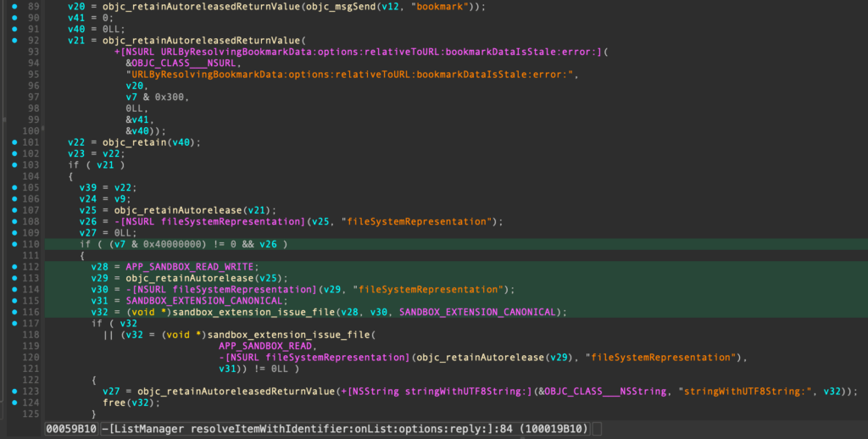Click SANDBOX_EXTENSION_CANONICAL on line 115
The height and width of the screenshot is (439, 868).
[203, 301]
